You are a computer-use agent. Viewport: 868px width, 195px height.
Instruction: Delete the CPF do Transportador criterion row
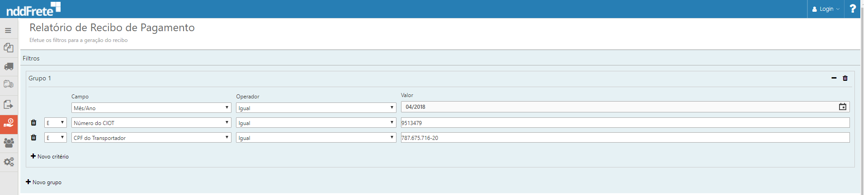33,137
